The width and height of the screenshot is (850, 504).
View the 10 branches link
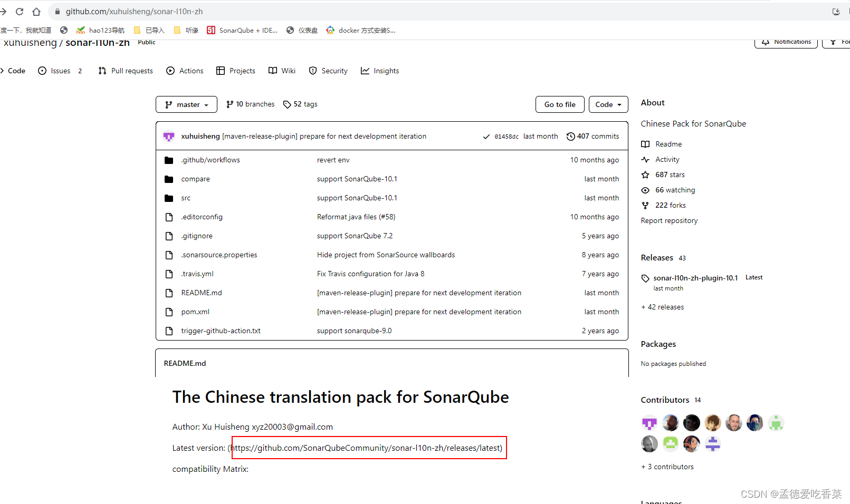(x=250, y=104)
